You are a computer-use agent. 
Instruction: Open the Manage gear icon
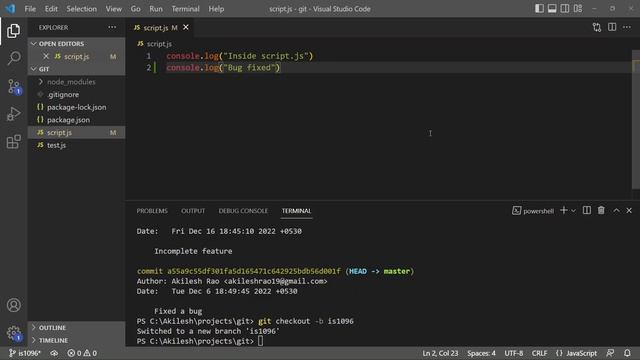click(13, 333)
